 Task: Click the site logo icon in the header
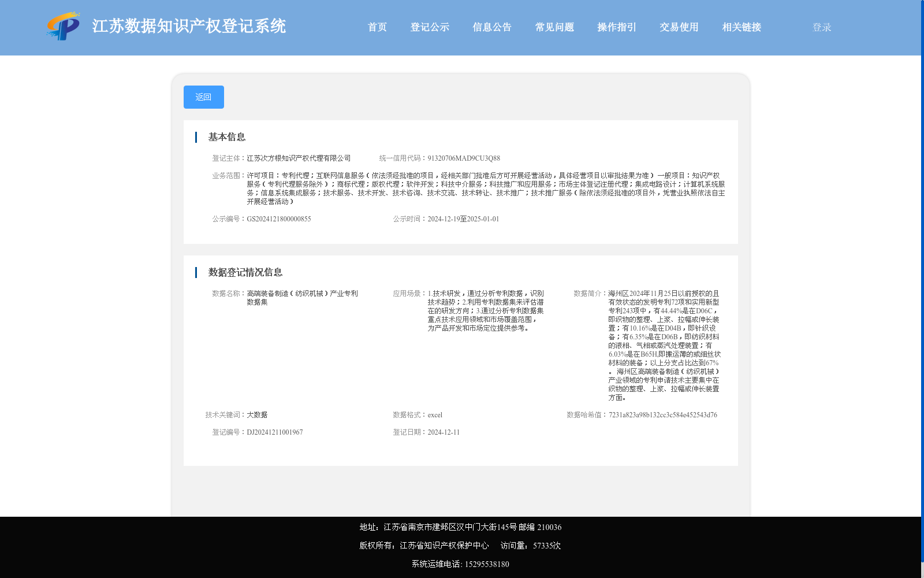(64, 27)
